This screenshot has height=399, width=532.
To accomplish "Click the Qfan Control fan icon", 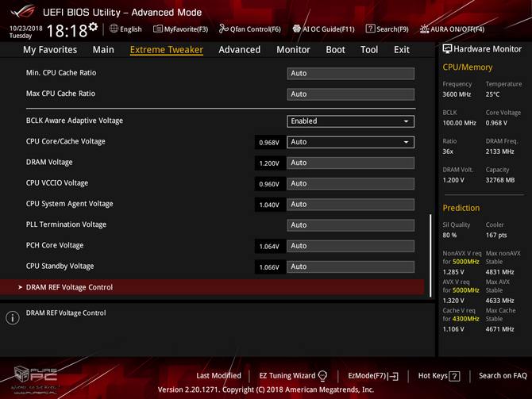I will [224, 29].
